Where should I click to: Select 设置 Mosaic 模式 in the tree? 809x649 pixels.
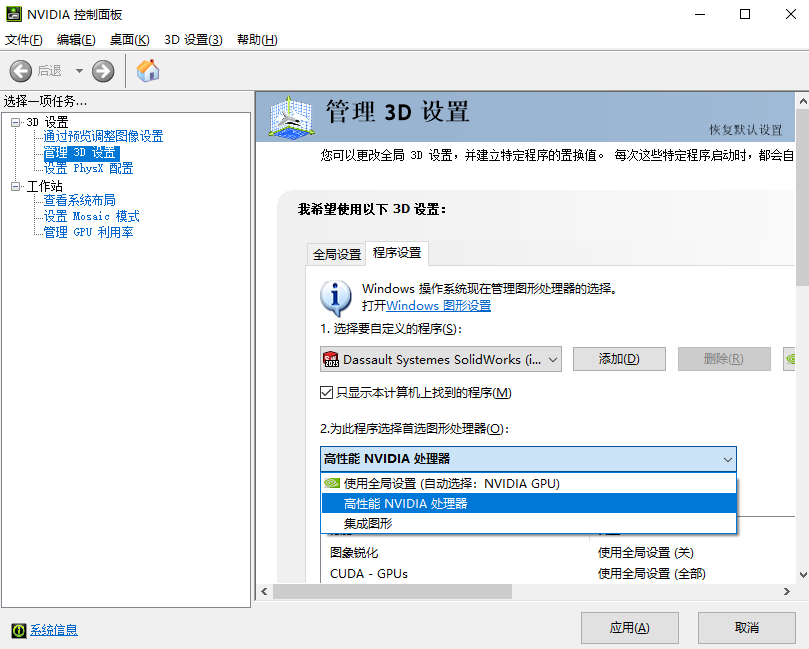tap(91, 216)
